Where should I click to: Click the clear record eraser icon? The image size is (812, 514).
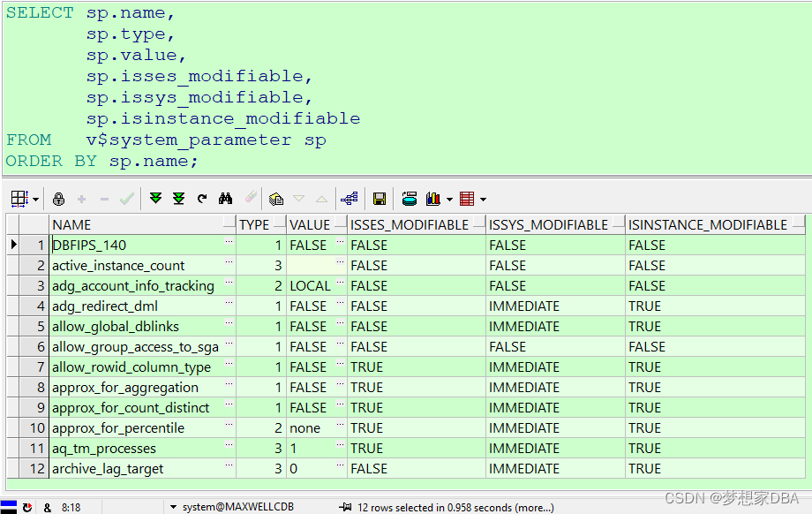[x=251, y=197]
